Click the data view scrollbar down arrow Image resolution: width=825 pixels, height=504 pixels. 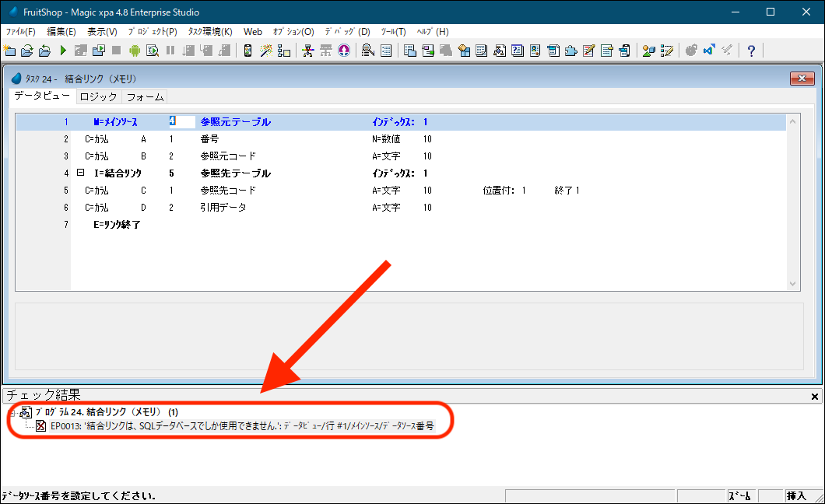pyautogui.click(x=793, y=285)
